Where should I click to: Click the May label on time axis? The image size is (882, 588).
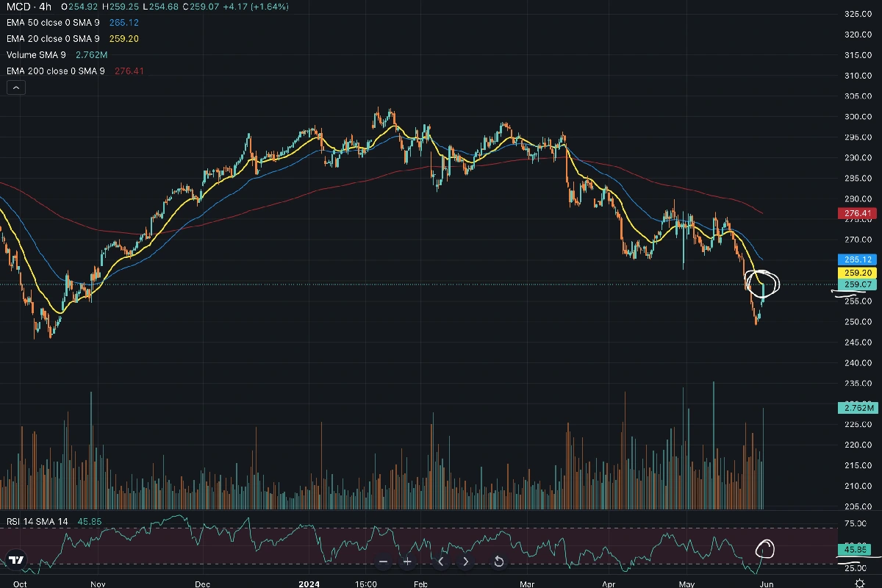click(x=686, y=584)
